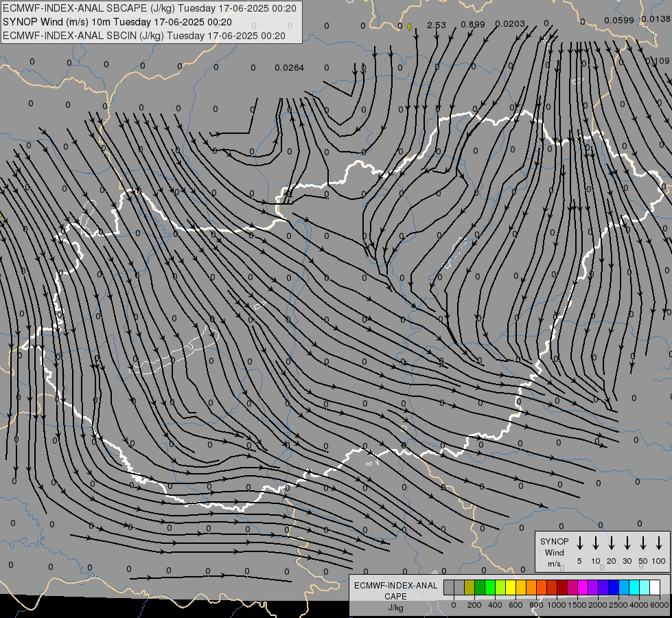Screen dimensions: 672x618
Task: Click the small yellow marker beside 2.53
Action: coord(409,27)
